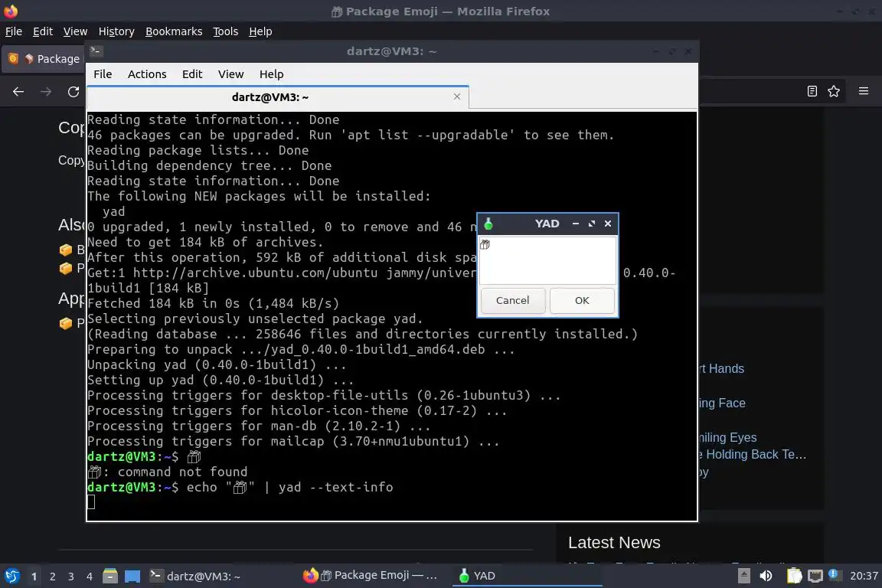Go back in Firefox
The image size is (882, 588).
pos(18,92)
